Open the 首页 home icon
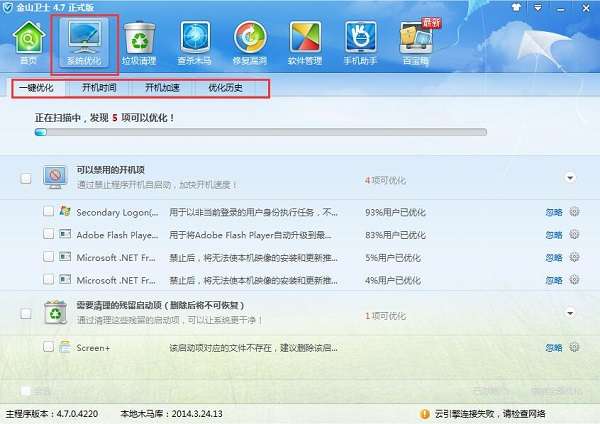600x424 pixels. pyautogui.click(x=29, y=42)
